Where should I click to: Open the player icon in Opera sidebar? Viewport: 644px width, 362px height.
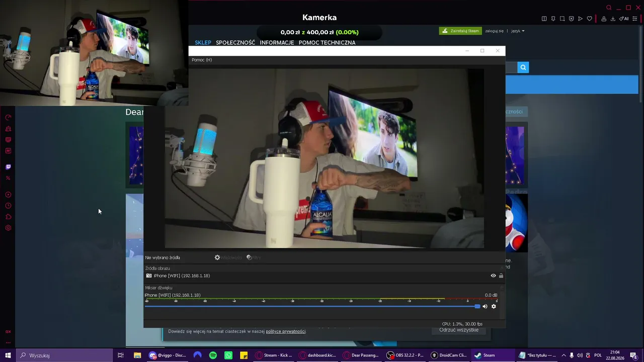pyautogui.click(x=8, y=195)
